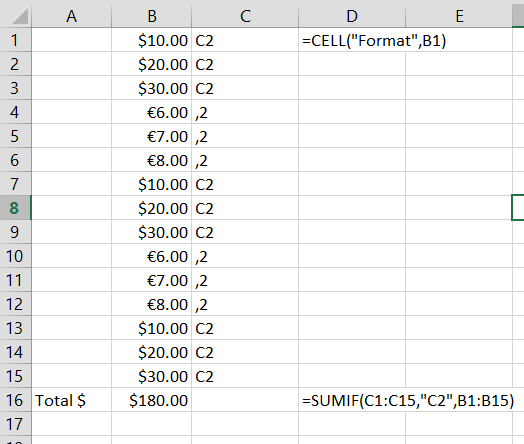Screen dimensions: 524x444
Task: Select row 16 header
Action: click(15, 400)
